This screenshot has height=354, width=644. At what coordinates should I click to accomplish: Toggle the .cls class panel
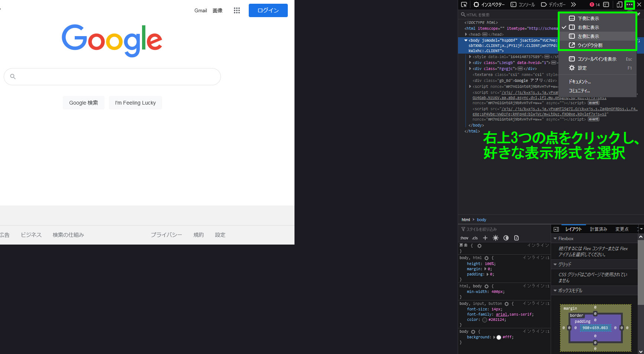[475, 238]
